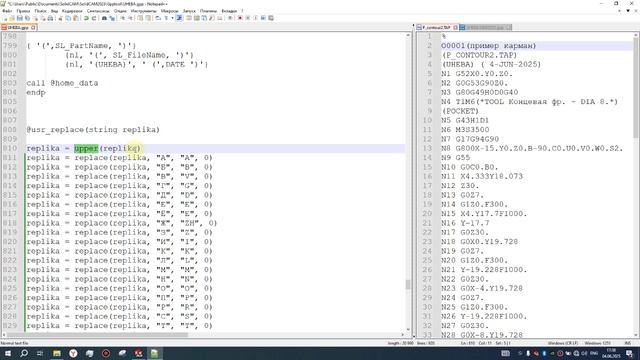Screen dimensions: 640x360
Task: Open the Макросы menu
Action: click(169, 11)
